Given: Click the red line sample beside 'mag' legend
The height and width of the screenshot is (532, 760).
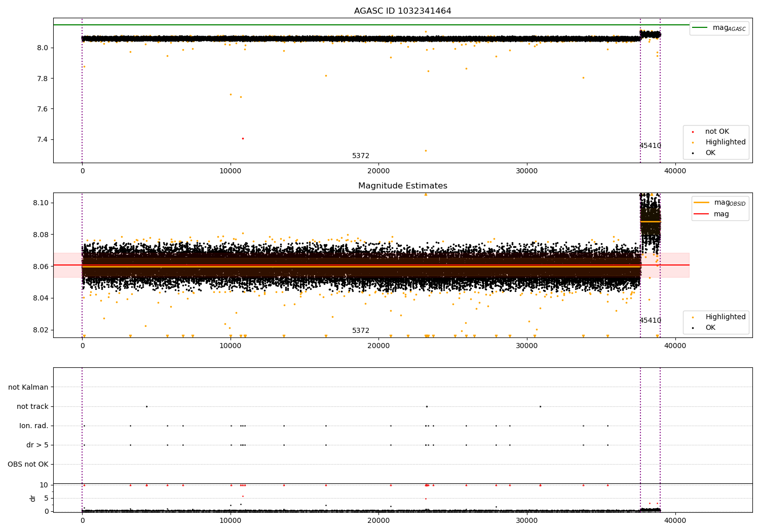Looking at the screenshot, I should point(702,214).
